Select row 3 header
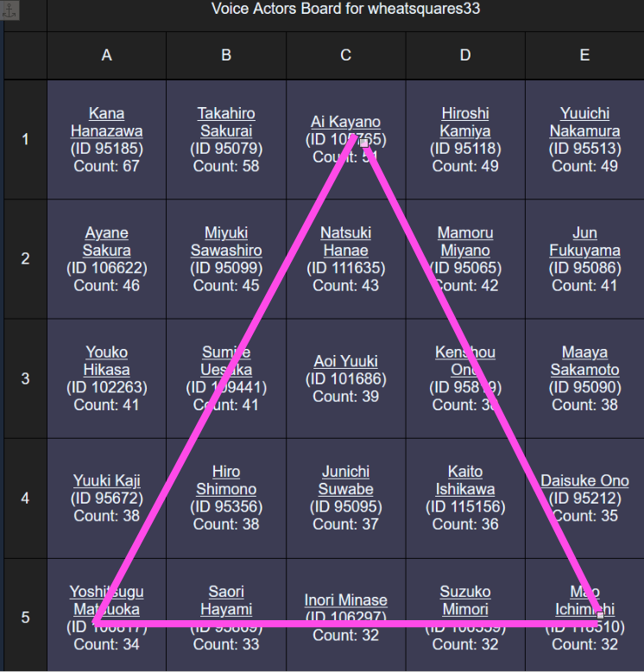The width and height of the screenshot is (644, 672). [x=25, y=378]
